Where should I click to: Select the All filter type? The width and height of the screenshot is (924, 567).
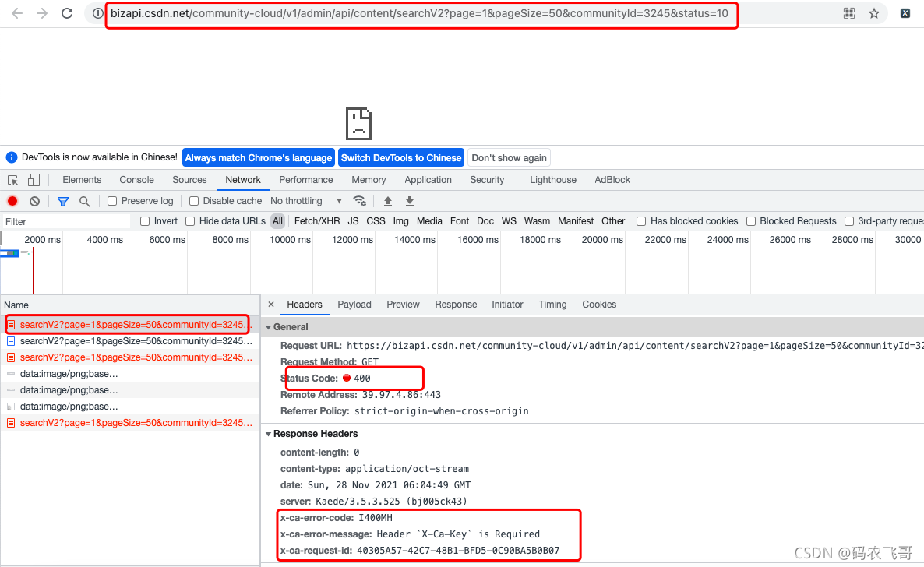tap(277, 221)
